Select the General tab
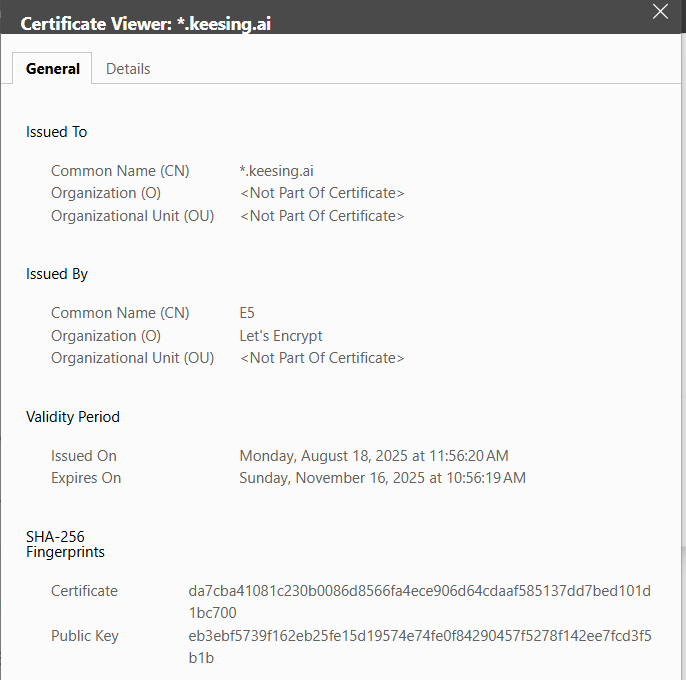Screen dimensions: 686x680 click(53, 69)
